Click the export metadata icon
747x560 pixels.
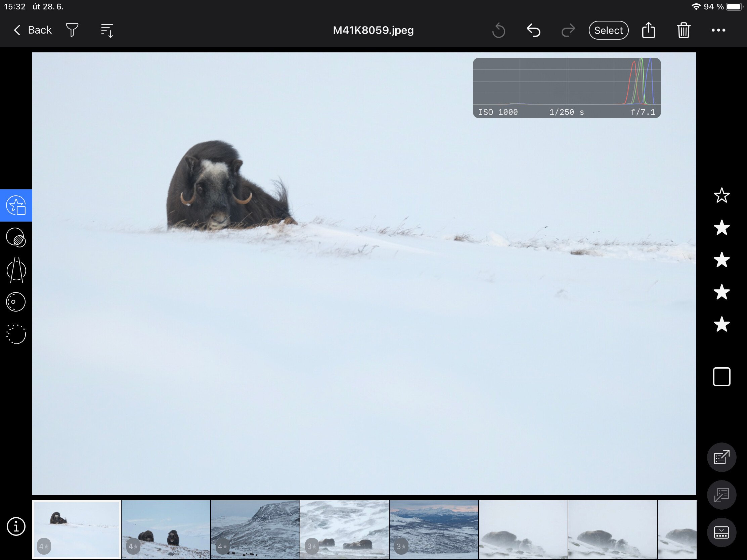coord(722,457)
